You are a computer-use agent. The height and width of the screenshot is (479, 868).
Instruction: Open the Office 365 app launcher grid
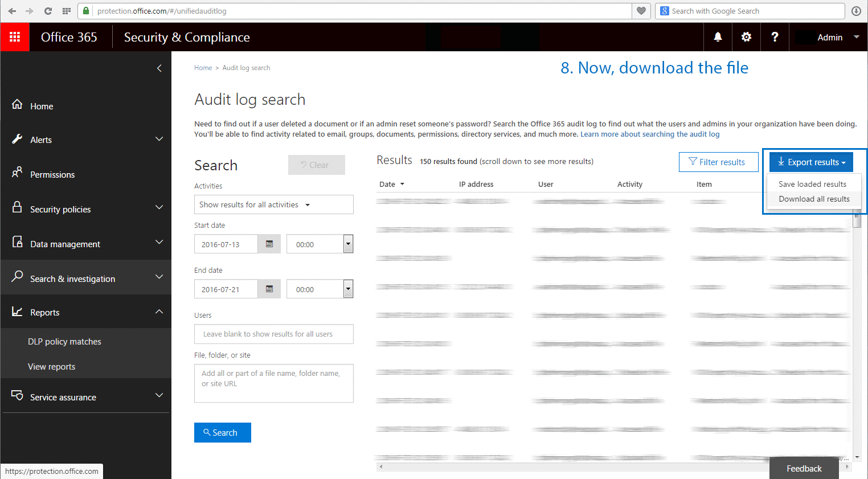tap(15, 37)
